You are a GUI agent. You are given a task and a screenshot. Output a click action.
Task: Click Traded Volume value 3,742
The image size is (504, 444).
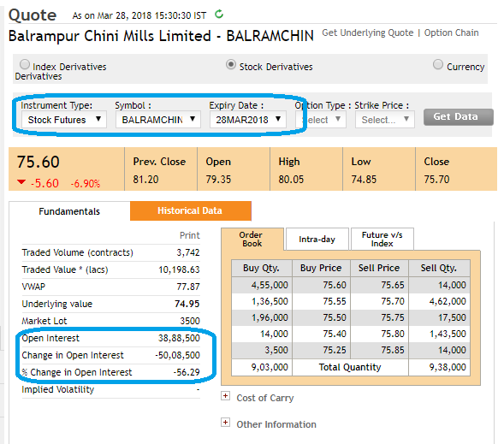(188, 252)
